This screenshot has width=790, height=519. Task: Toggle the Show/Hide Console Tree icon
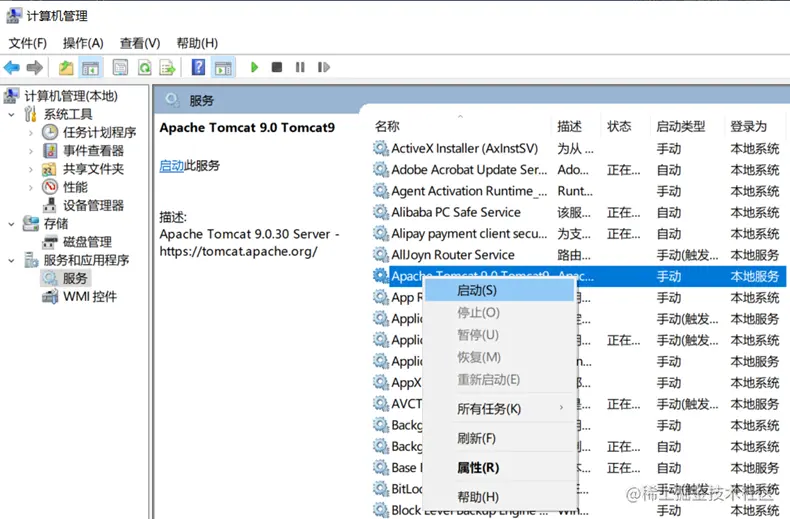91,67
